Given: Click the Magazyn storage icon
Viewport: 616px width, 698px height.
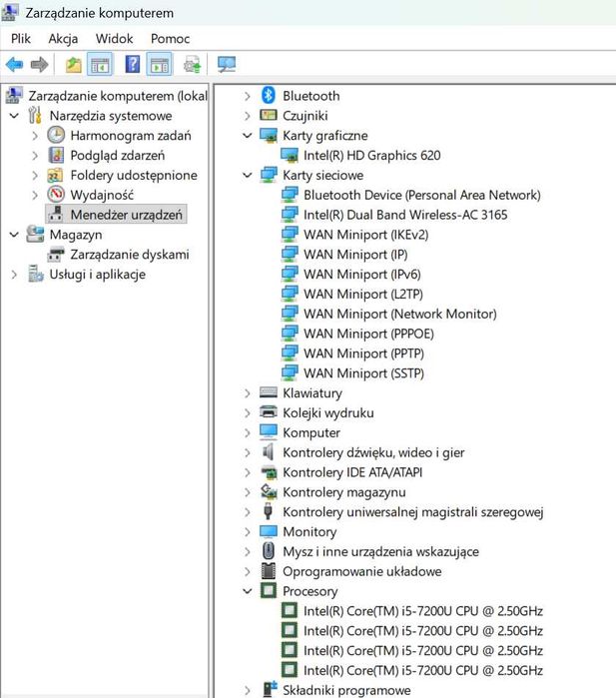Looking at the screenshot, I should 35,234.
